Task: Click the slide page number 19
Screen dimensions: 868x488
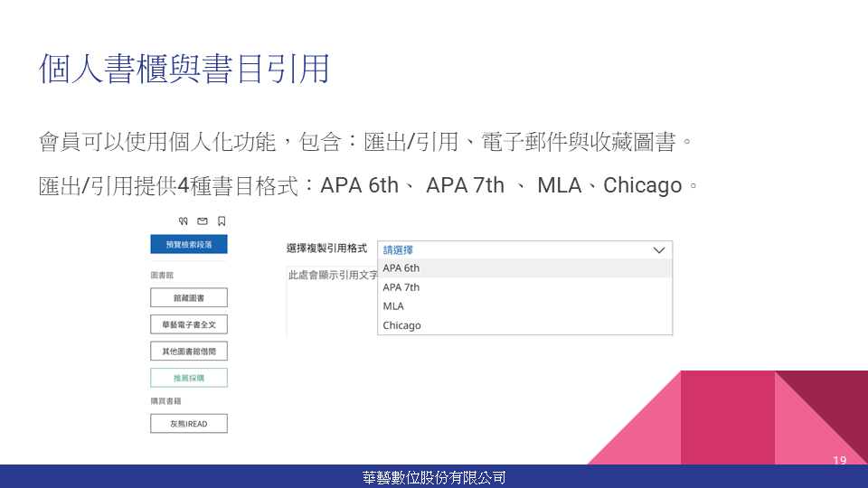Action: [x=840, y=460]
